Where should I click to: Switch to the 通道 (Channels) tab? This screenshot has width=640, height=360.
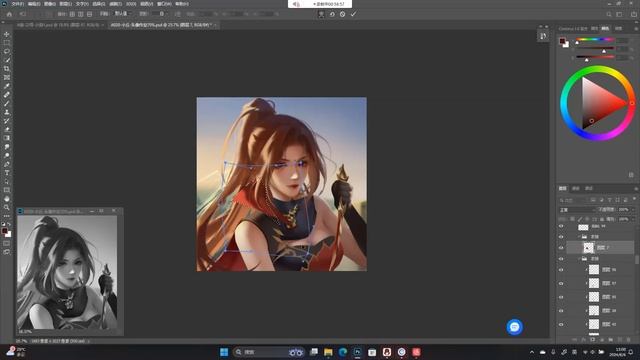(x=576, y=189)
